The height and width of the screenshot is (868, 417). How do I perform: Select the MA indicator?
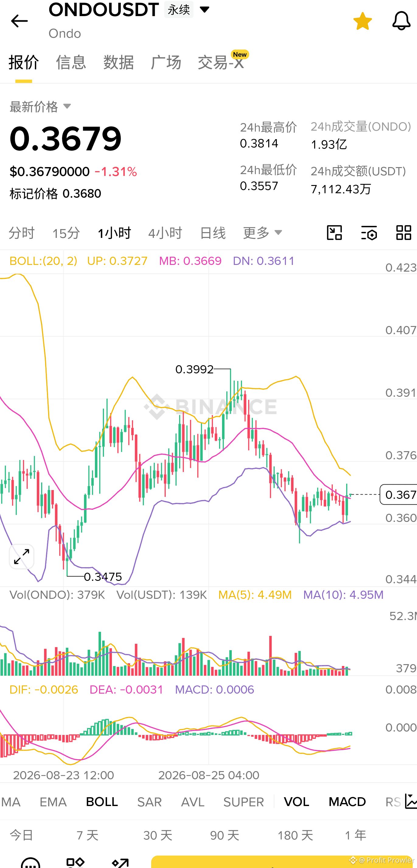pyautogui.click(x=11, y=802)
